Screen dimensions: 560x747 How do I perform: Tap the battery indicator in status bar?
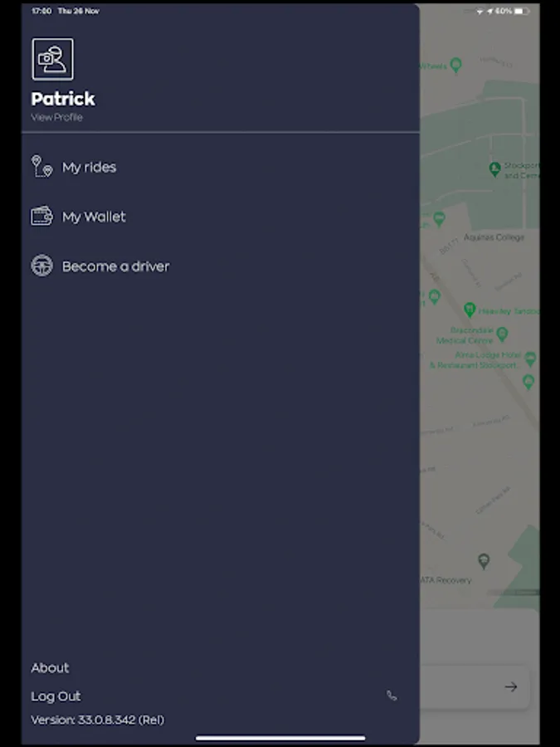pyautogui.click(x=522, y=11)
